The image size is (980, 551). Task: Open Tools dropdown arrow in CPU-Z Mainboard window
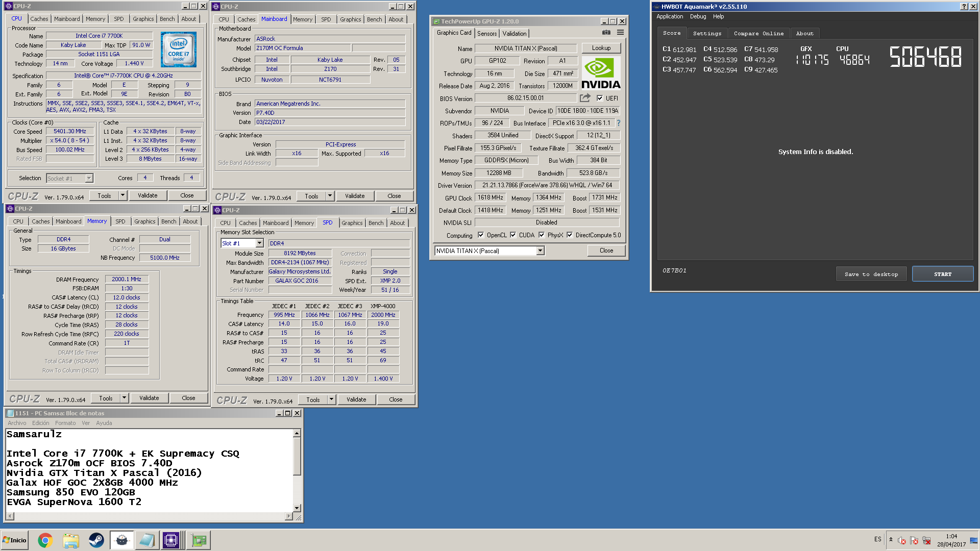point(330,196)
